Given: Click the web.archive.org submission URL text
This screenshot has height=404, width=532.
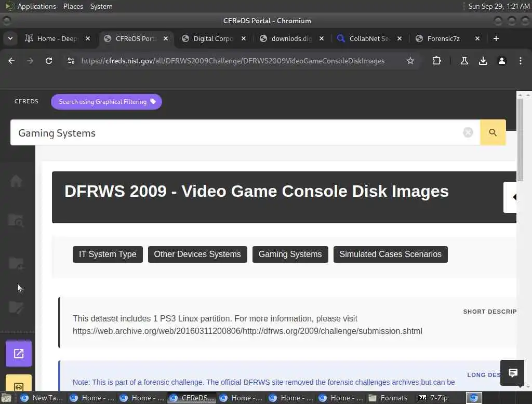Looking at the screenshot, I should pyautogui.click(x=247, y=331).
